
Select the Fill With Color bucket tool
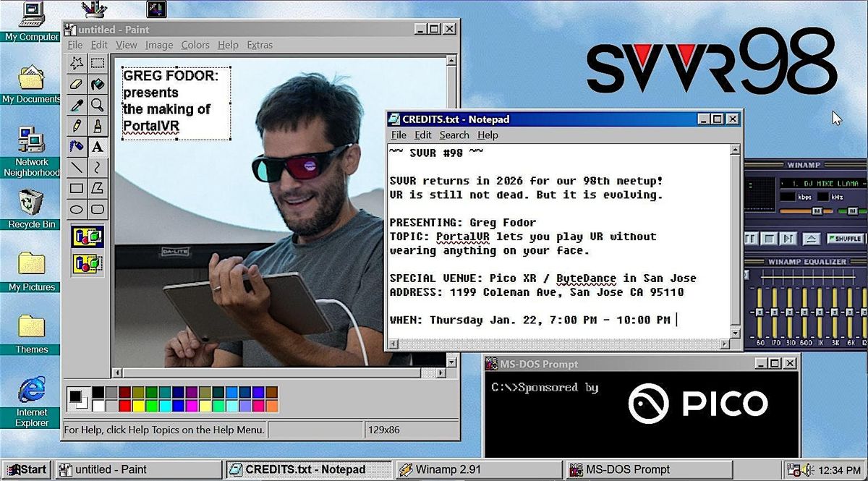pos(97,85)
